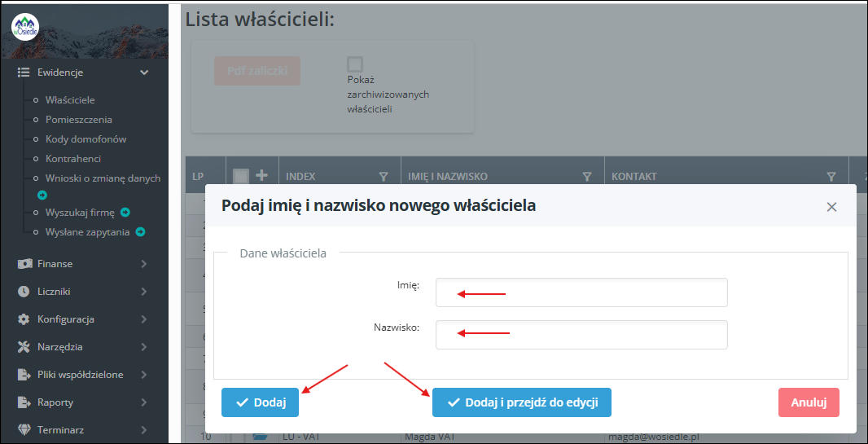
Task: Open folder icon in row 10
Action: click(x=261, y=437)
